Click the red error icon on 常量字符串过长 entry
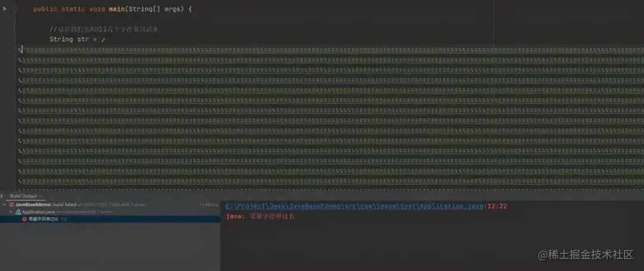644x271 pixels. [24, 219]
